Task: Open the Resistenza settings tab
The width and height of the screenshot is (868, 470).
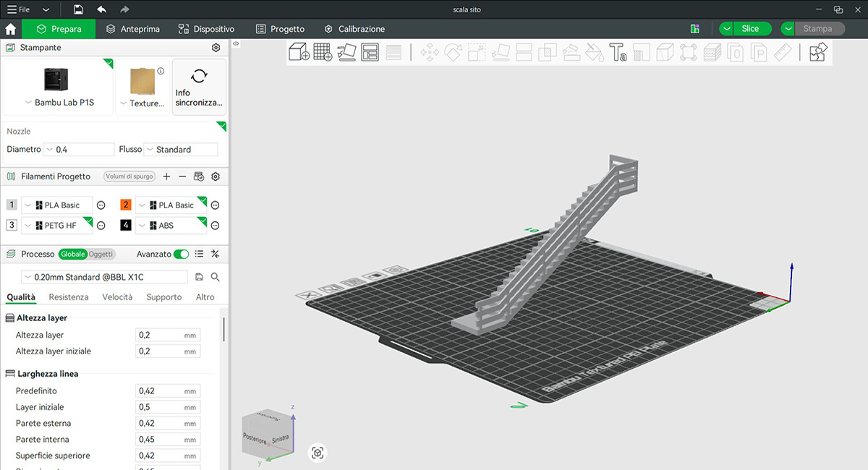Action: [x=69, y=297]
